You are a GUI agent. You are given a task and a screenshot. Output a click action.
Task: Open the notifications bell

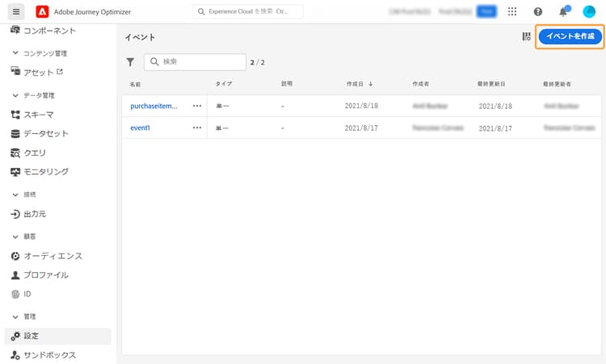[x=563, y=12]
